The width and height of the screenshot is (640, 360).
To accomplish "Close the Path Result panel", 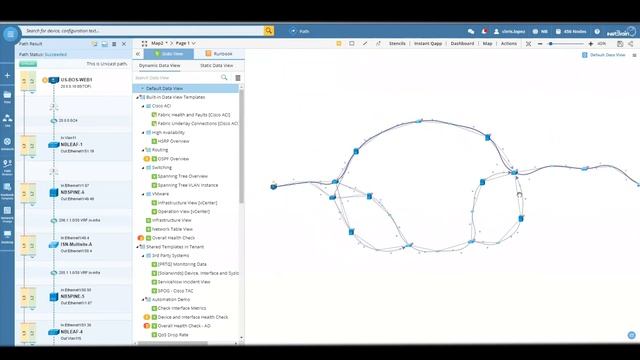I will click(x=124, y=44).
